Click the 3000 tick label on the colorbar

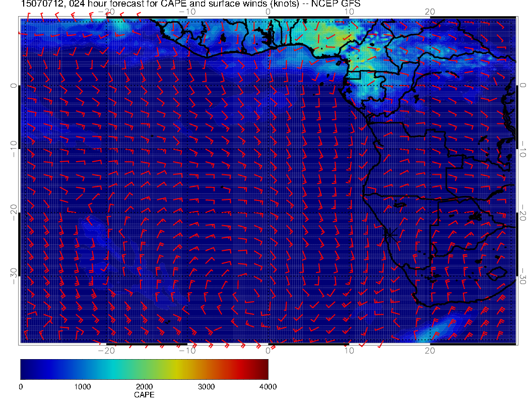pos(206,387)
